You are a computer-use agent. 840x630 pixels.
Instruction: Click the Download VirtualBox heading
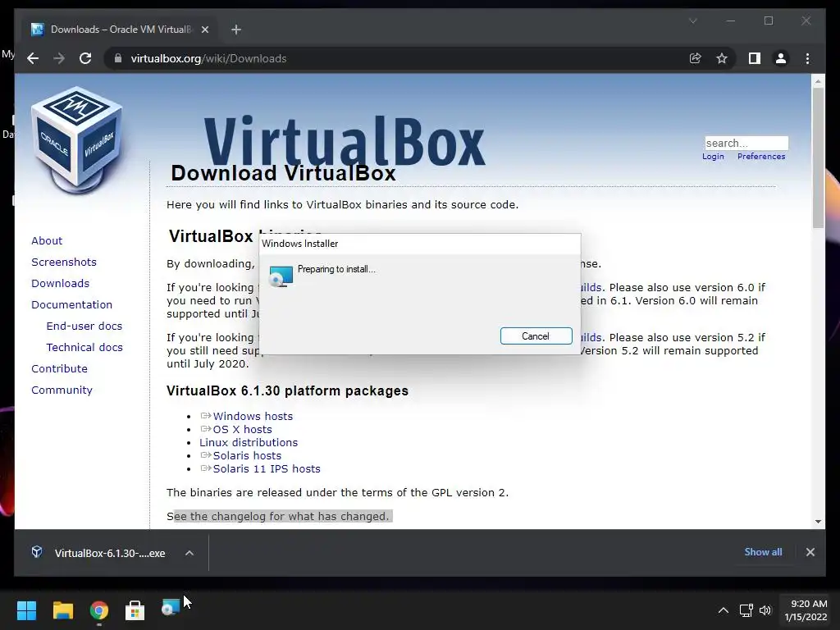tap(283, 173)
